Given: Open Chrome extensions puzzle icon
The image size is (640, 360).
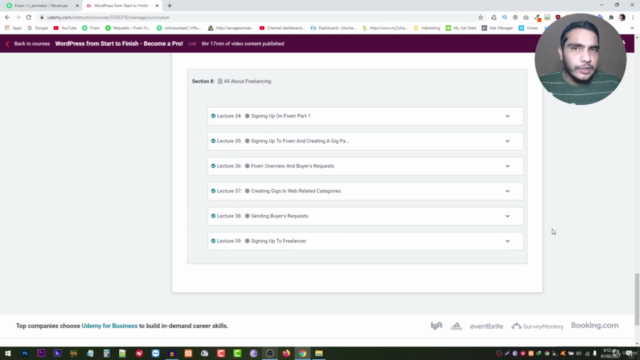Looking at the screenshot, I should pos(611,18).
